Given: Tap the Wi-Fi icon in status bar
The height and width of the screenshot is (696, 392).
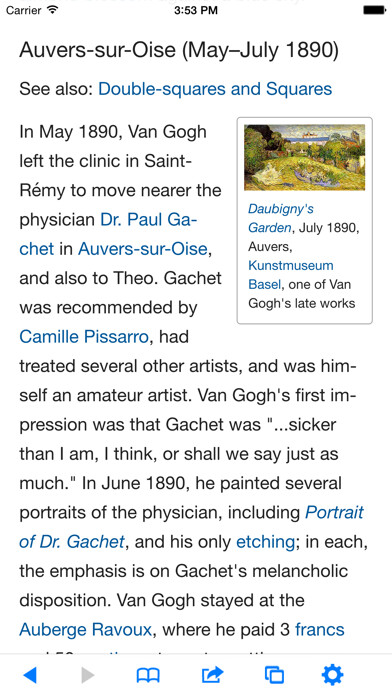Looking at the screenshot, I should pos(52,9).
